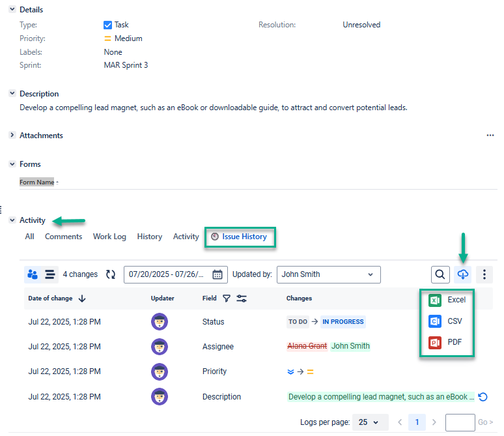This screenshot has height=436, width=504.
Task: Open the Comments tab
Action: coord(64,237)
